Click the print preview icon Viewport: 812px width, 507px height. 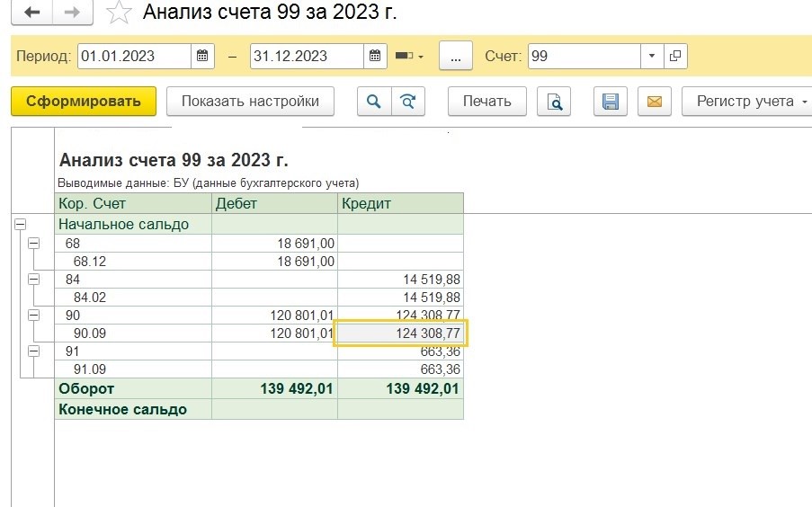click(x=554, y=102)
